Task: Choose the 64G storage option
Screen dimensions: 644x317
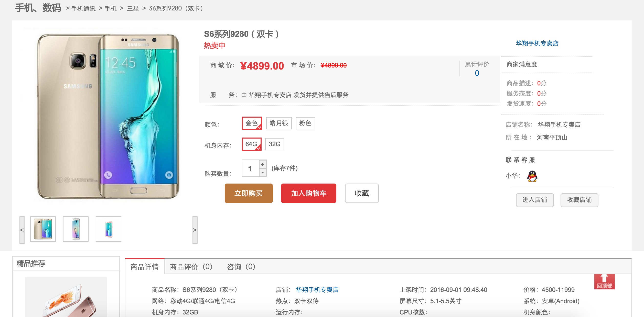Action: (251, 144)
